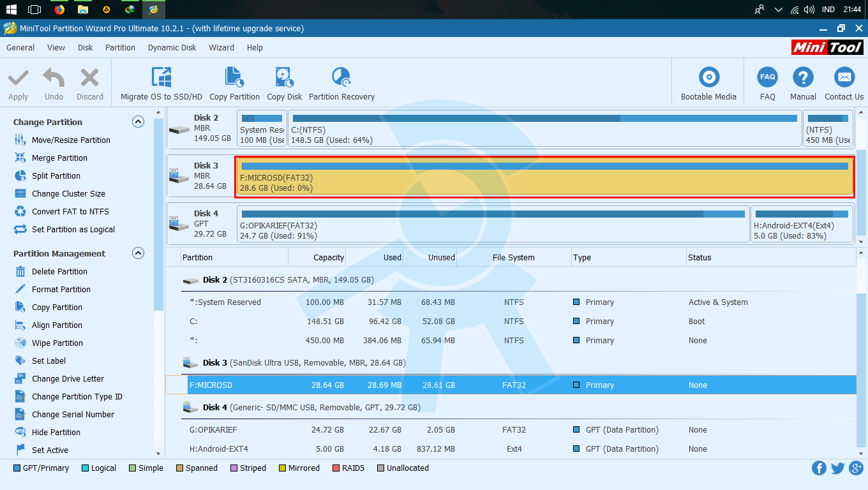Open the Dynamic Disk menu
This screenshot has height=490, width=868.
point(172,47)
